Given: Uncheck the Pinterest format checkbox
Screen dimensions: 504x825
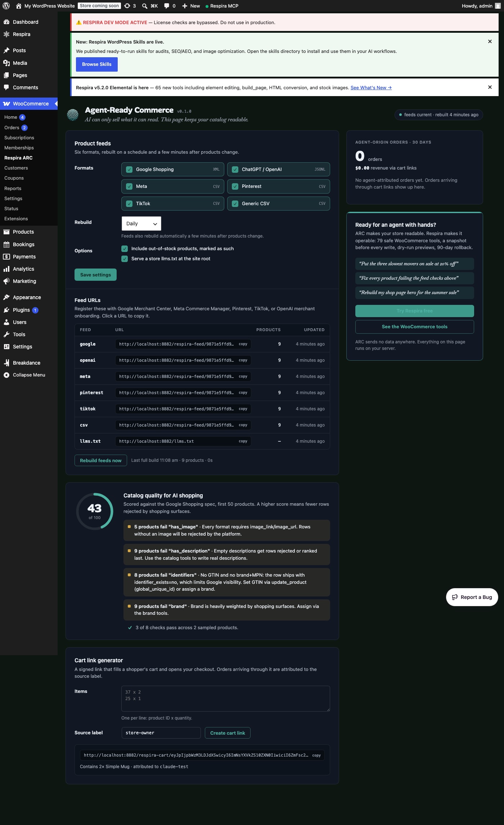Looking at the screenshot, I should point(235,186).
